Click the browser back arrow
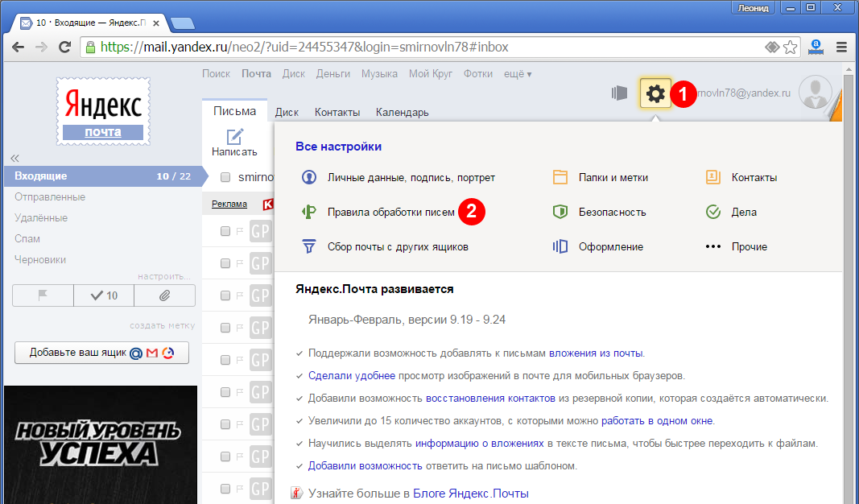This screenshot has width=859, height=504. (x=18, y=48)
